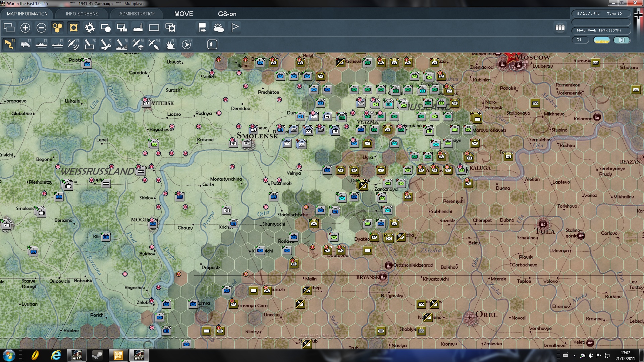Image resolution: width=644 pixels, height=362 pixels.
Task: Toggle the factory display icon
Action: click(138, 28)
